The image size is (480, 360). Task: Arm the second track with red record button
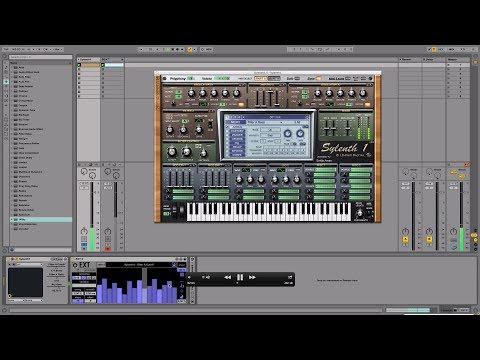pos(108,248)
